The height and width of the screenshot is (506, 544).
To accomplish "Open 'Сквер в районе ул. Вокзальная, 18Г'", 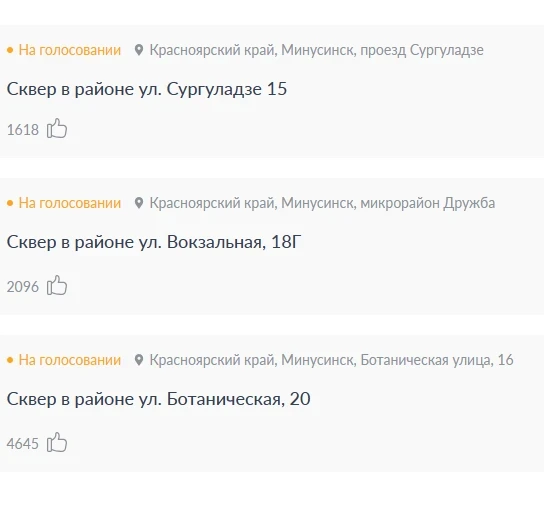I will (x=154, y=242).
